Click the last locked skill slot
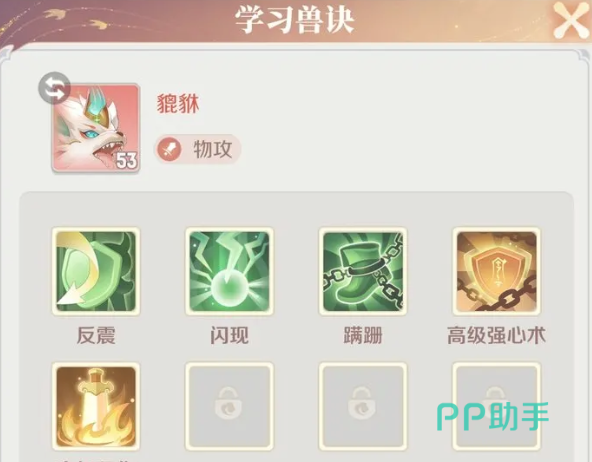Viewport: 592px width, 462px height. click(496, 407)
